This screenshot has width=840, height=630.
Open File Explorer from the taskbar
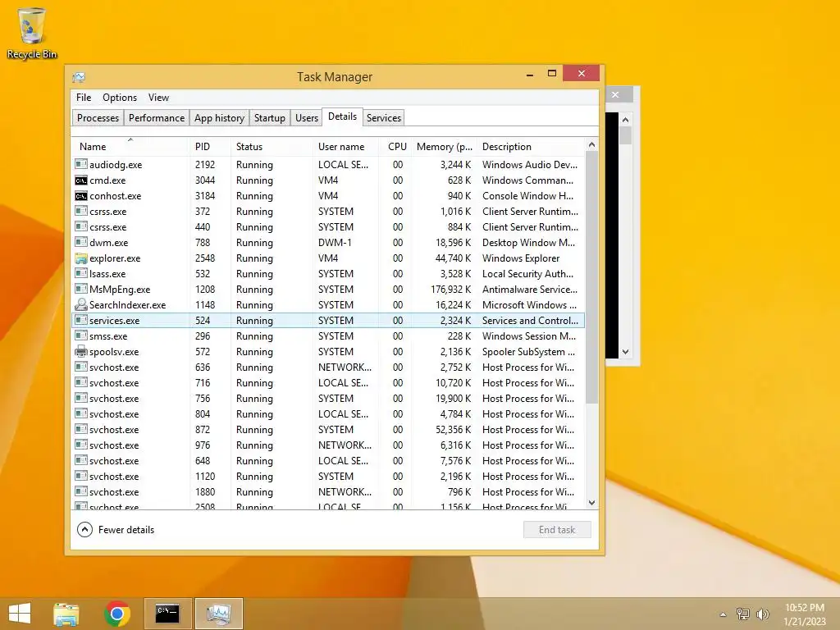pos(66,614)
